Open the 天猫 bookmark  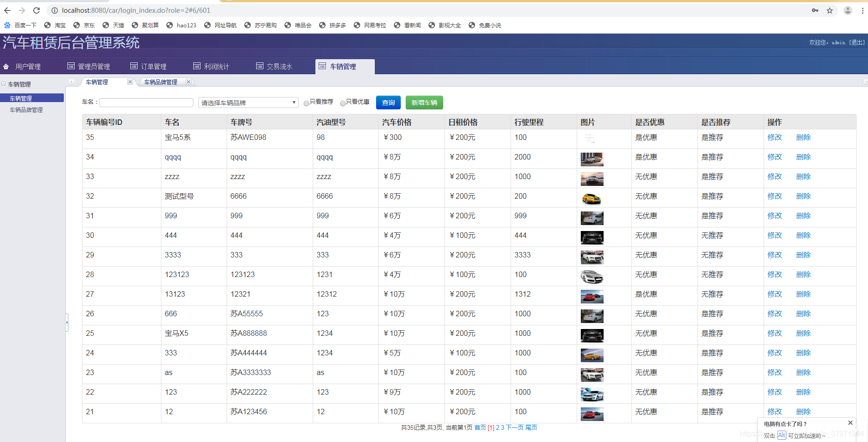(x=113, y=25)
